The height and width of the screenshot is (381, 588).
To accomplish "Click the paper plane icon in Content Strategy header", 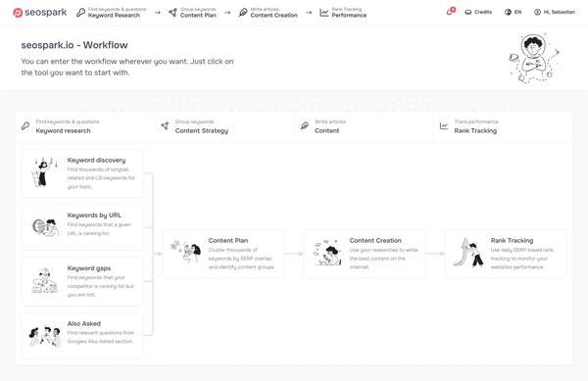I will tap(165, 126).
